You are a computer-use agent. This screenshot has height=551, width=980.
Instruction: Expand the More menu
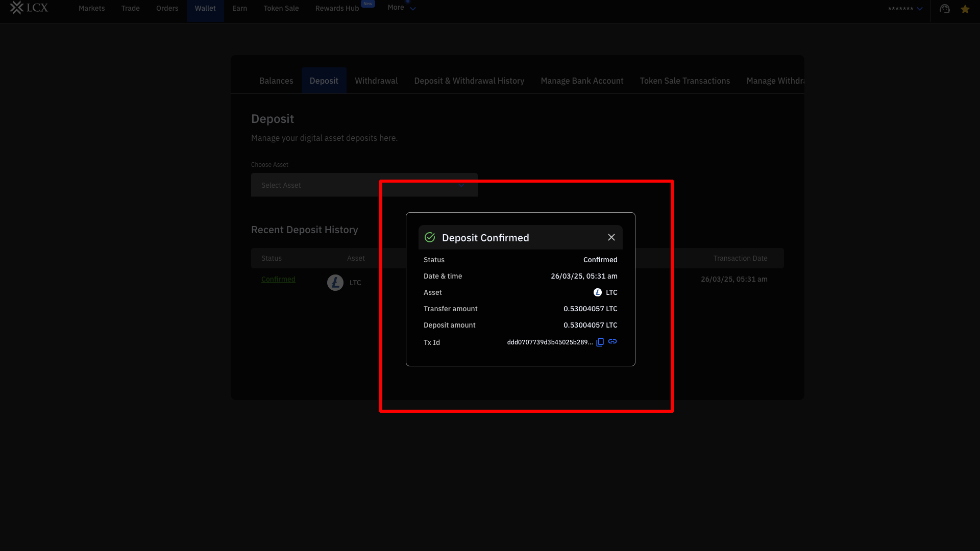pyautogui.click(x=402, y=8)
